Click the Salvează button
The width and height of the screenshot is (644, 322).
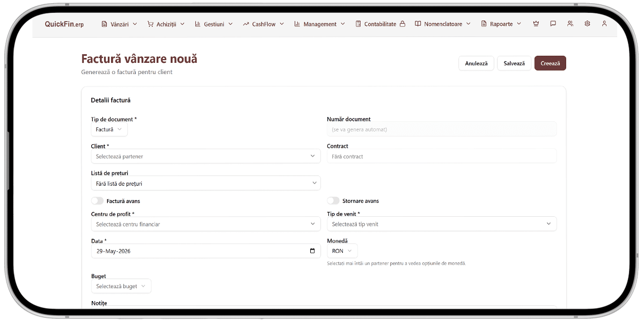tap(514, 63)
